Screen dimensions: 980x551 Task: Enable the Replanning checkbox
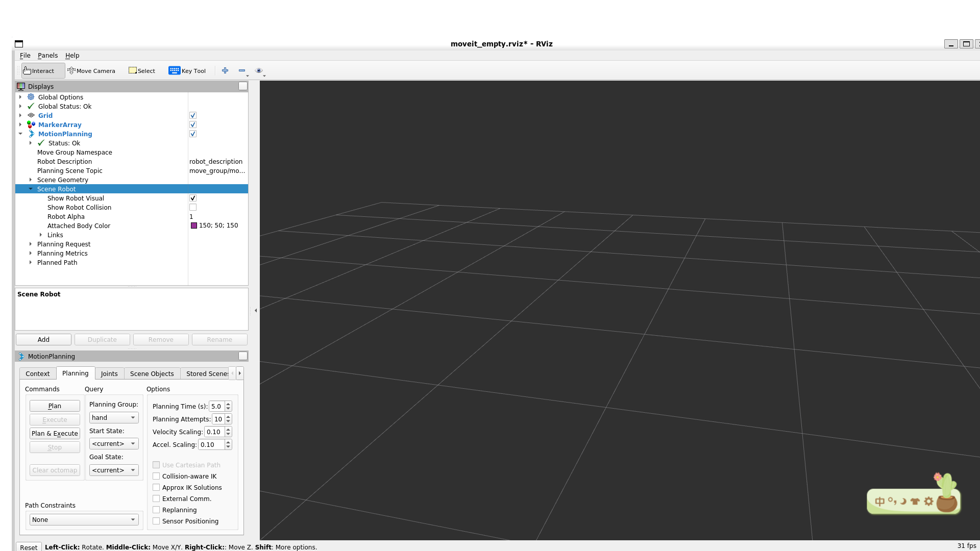tap(156, 510)
